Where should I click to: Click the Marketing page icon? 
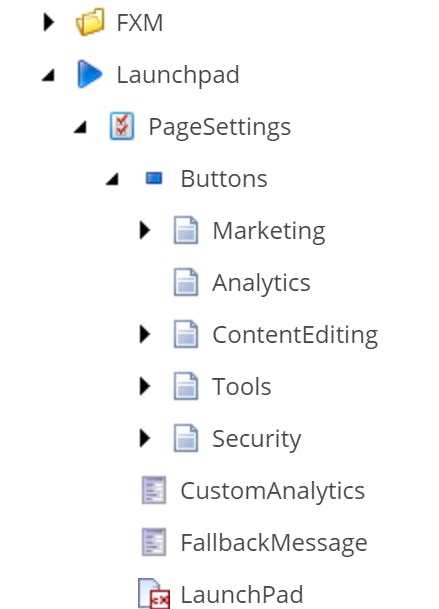tap(186, 230)
